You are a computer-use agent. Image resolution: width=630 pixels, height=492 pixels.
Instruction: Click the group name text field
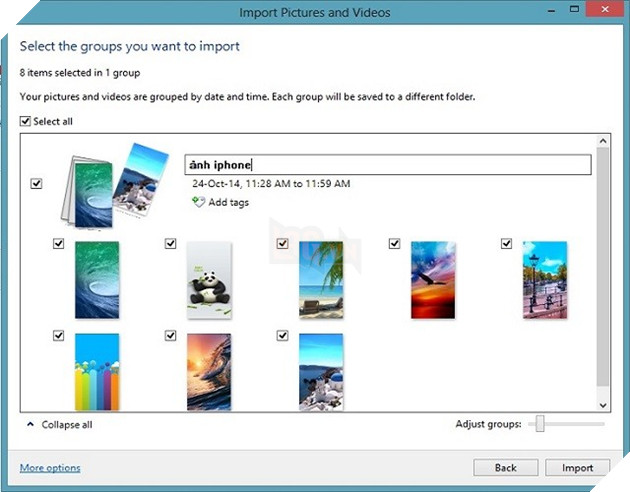coord(388,165)
